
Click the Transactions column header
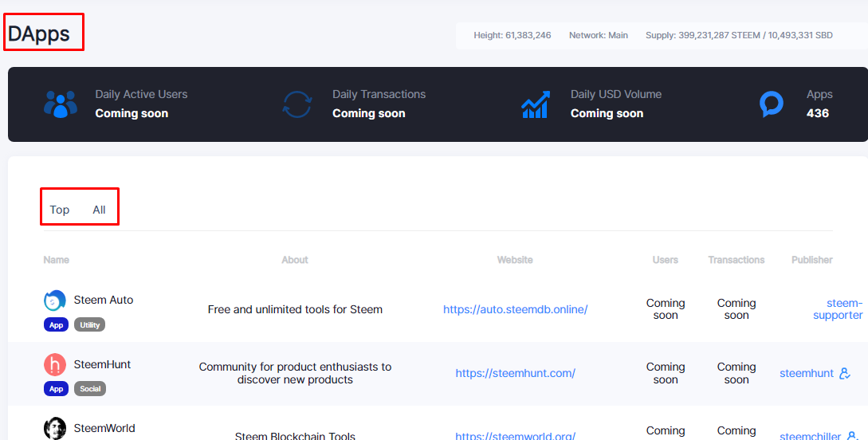pos(736,260)
